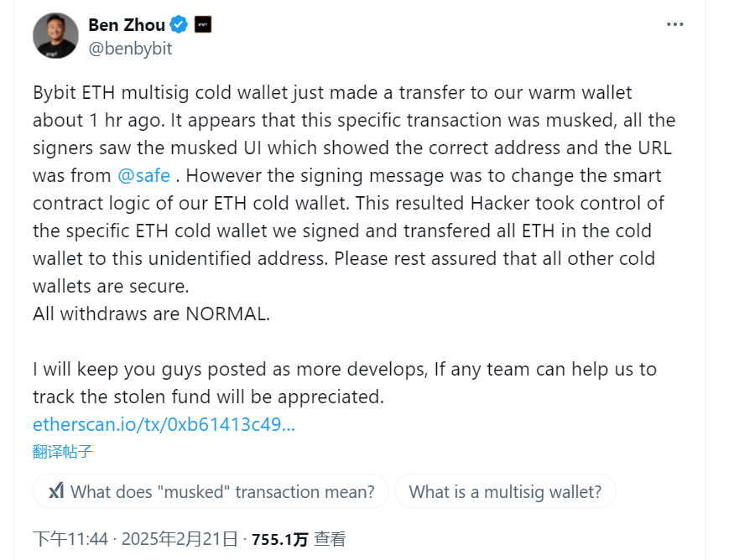Select "What is a multisig wallet?" suggestion
The image size is (729, 560).
(505, 491)
